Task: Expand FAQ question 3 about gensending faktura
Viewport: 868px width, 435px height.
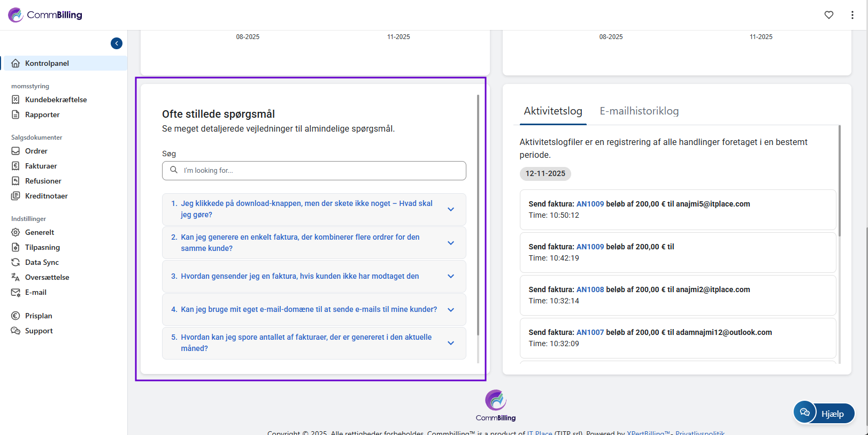Action: [450, 276]
